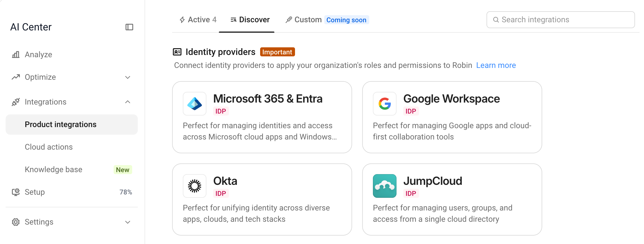Click the Analyze bar chart icon
This screenshot has height=244, width=644.
tap(16, 54)
